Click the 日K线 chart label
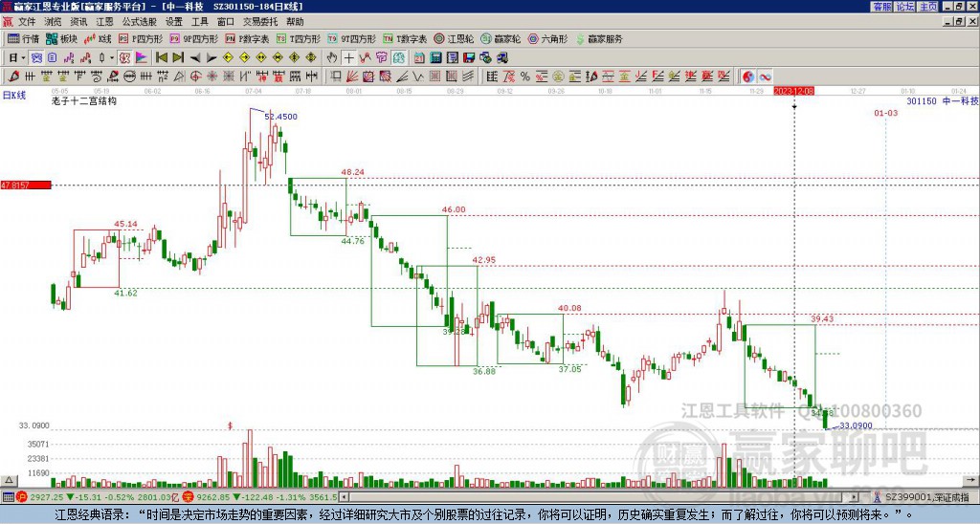Screen dimensions: 980x524 [14, 96]
